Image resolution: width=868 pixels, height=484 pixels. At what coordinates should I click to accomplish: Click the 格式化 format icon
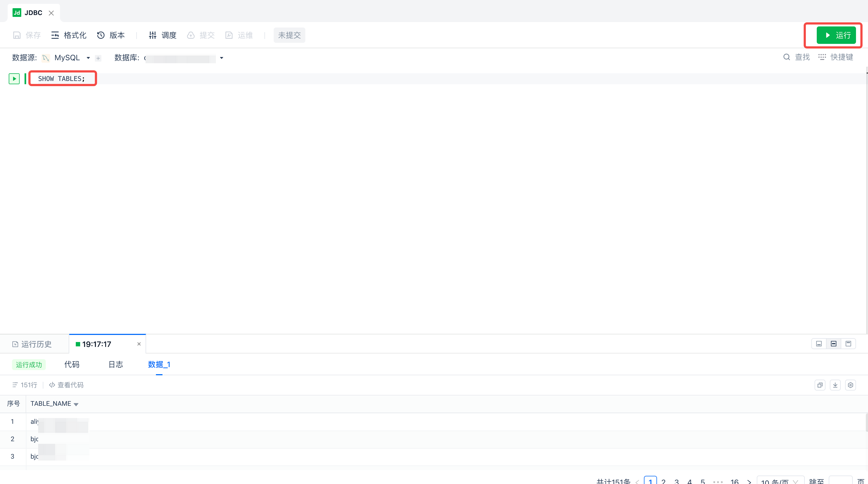(x=55, y=35)
